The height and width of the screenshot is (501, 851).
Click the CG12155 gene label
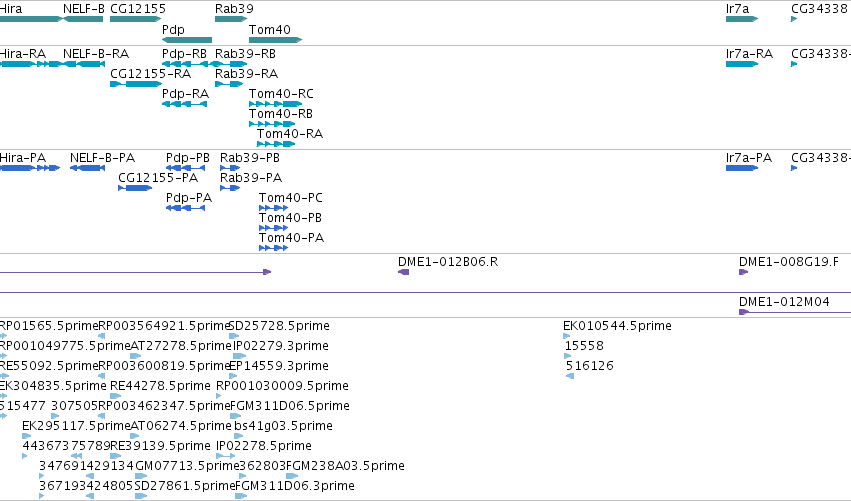pos(138,9)
